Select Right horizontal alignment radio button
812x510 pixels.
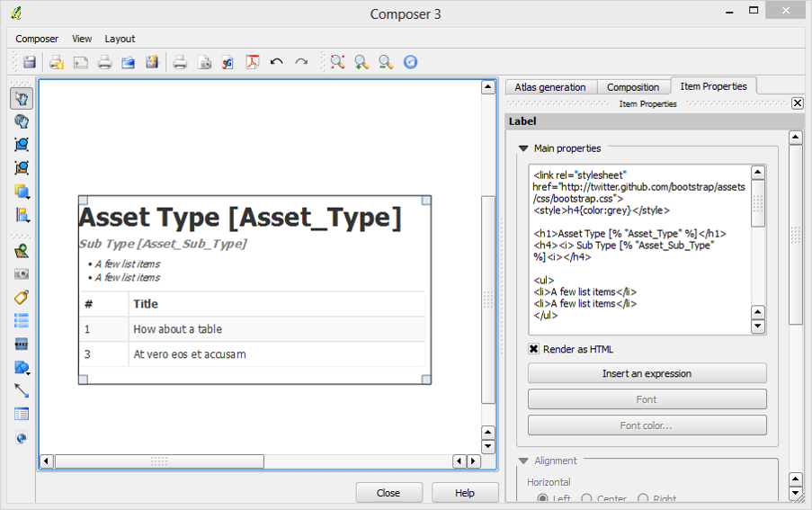[643, 498]
